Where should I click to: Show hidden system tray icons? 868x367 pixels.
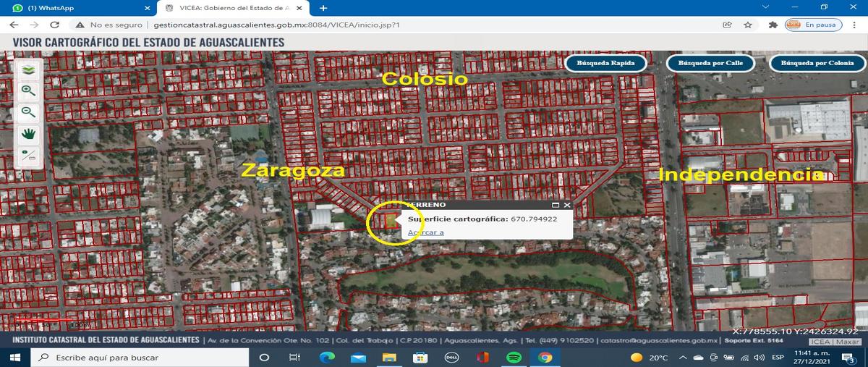pos(681,358)
